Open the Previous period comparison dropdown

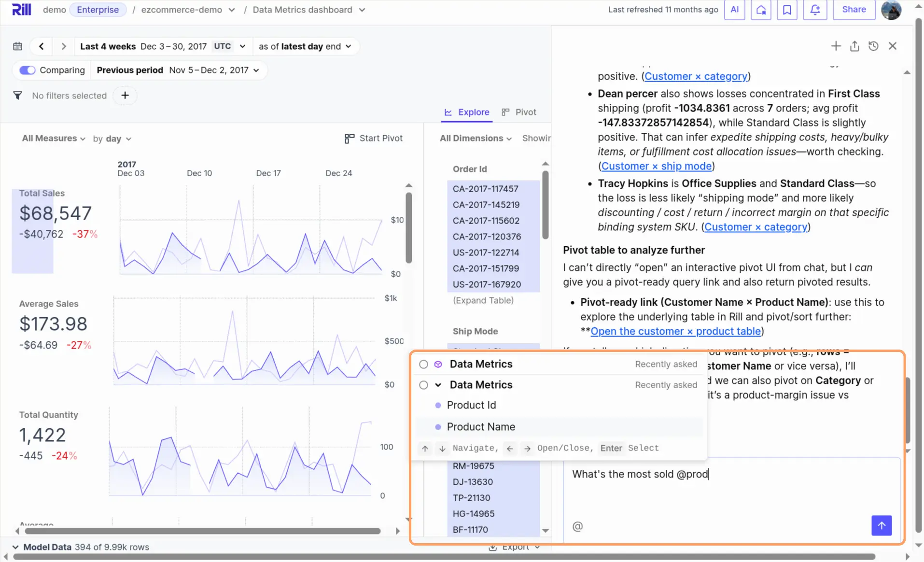click(x=178, y=70)
